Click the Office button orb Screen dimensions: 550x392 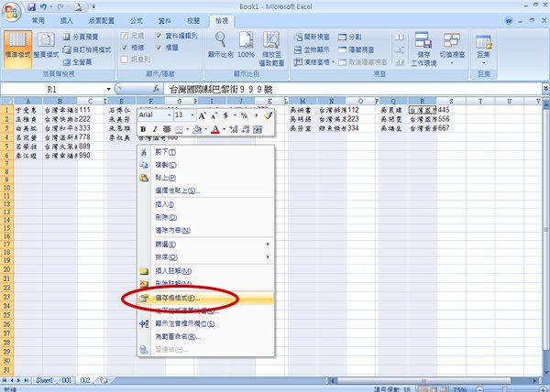[11, 12]
